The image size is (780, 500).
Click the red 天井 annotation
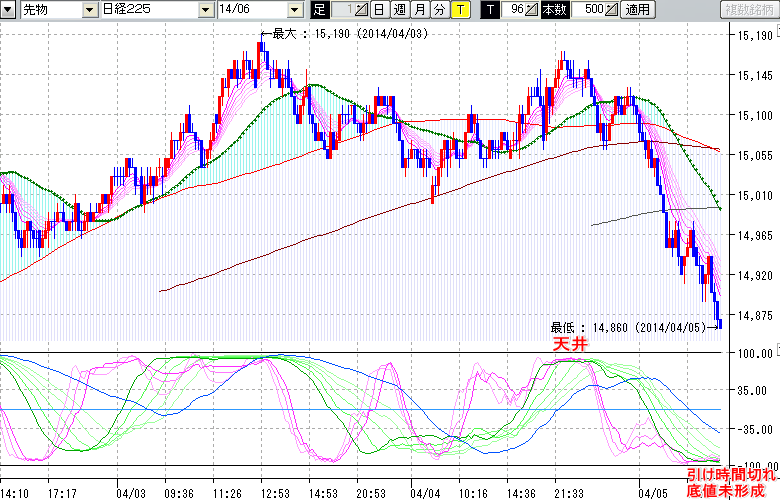(569, 343)
